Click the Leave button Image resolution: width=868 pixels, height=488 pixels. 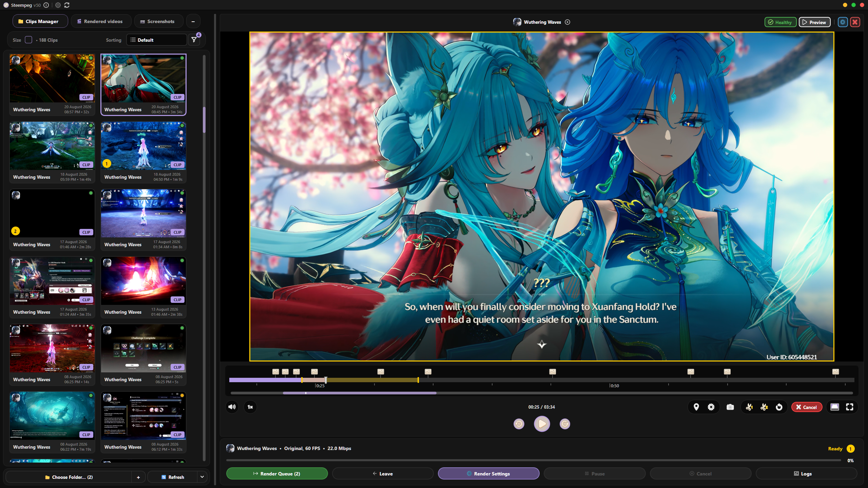pyautogui.click(x=383, y=473)
